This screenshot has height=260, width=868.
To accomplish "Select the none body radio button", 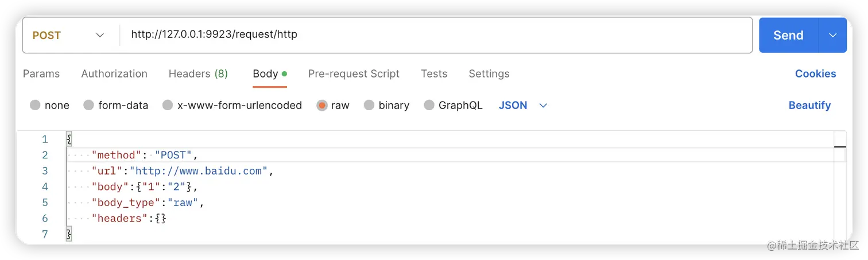I will [x=35, y=105].
